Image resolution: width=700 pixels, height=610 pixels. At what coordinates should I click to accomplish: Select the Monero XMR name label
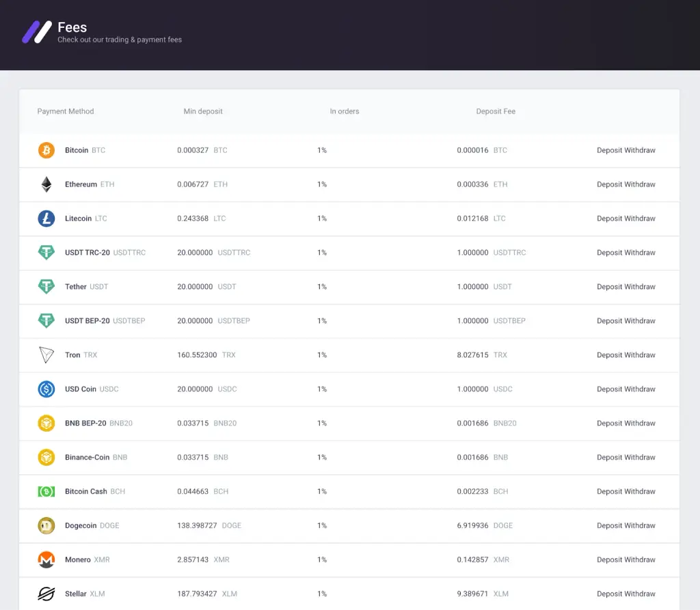pyautogui.click(x=87, y=559)
